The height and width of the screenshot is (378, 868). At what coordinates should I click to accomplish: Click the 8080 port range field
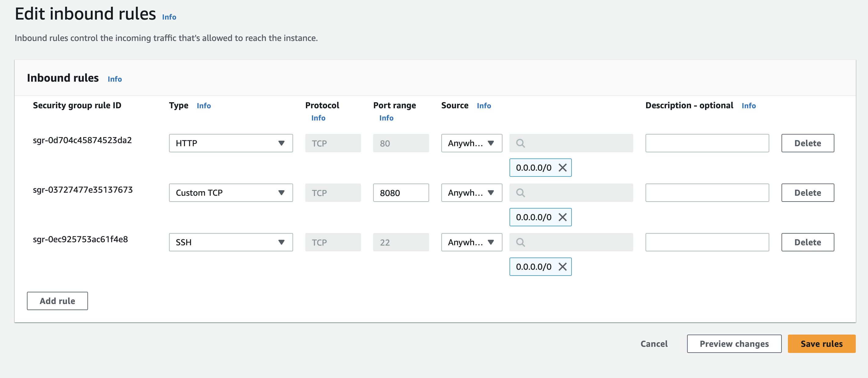[401, 193]
